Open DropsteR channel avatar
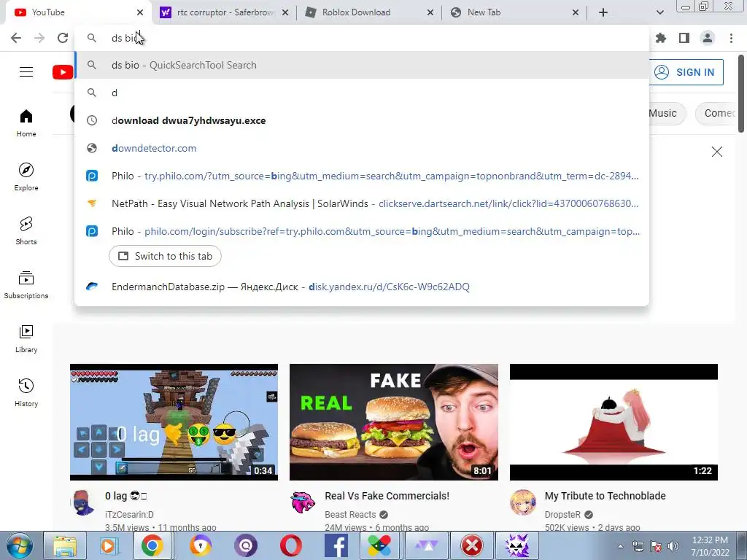747x560 pixels. click(x=522, y=503)
